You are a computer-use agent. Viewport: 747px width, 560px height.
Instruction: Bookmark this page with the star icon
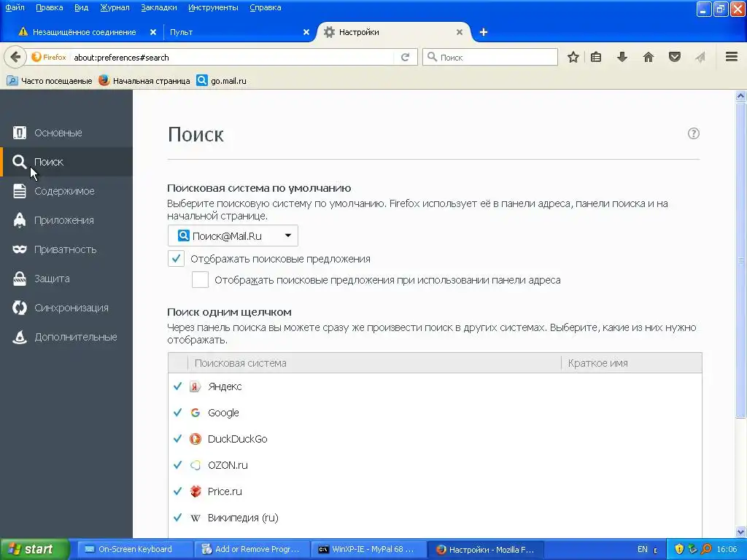click(573, 57)
